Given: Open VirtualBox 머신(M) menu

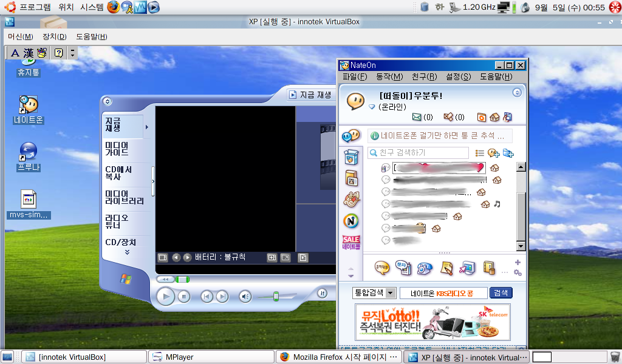Looking at the screenshot, I should tap(21, 36).
